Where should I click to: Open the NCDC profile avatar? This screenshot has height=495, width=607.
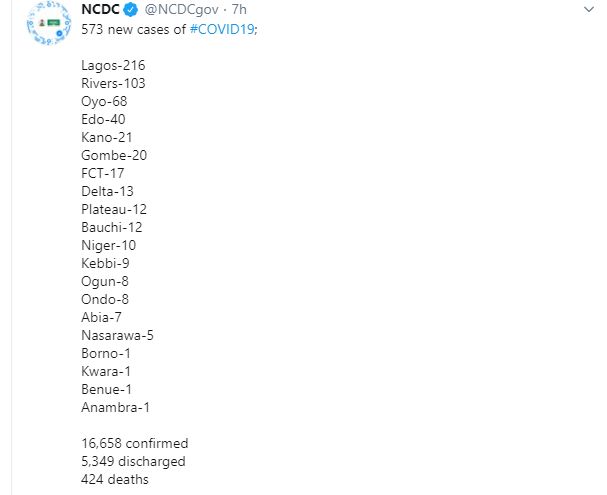pos(49,23)
